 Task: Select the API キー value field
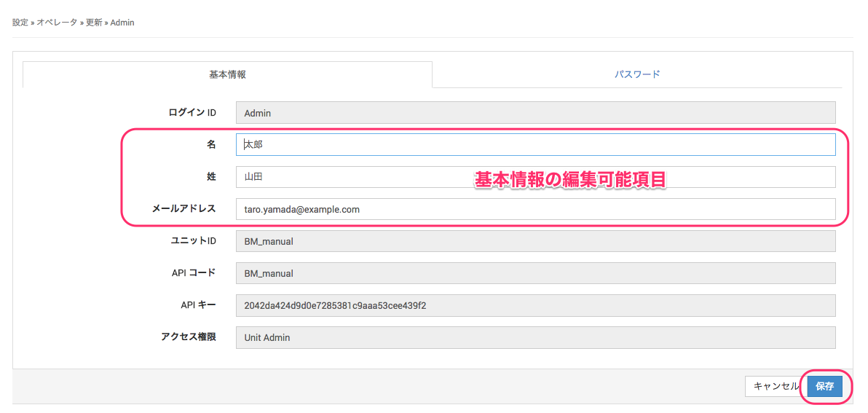pyautogui.click(x=535, y=305)
